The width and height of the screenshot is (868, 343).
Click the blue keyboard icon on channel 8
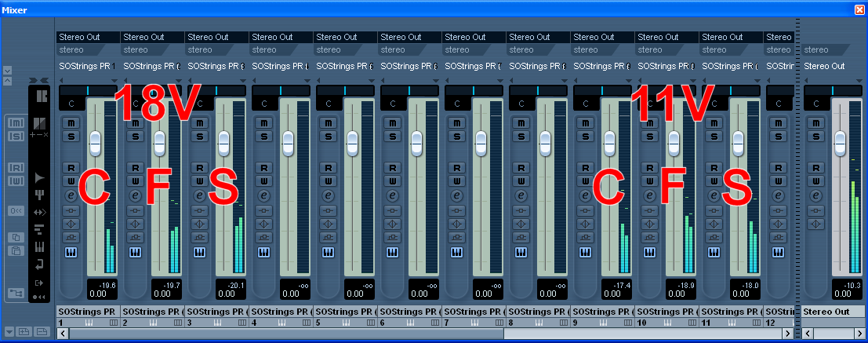(521, 252)
